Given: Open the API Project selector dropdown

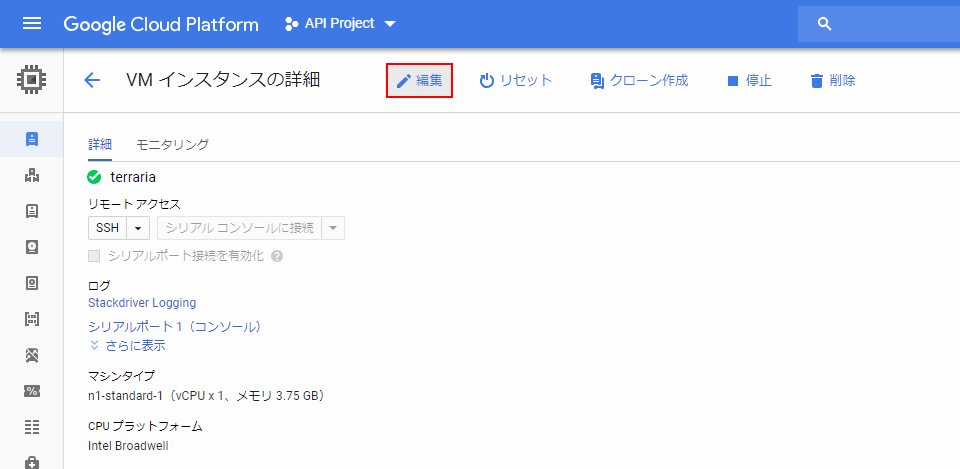Looking at the screenshot, I should point(341,24).
